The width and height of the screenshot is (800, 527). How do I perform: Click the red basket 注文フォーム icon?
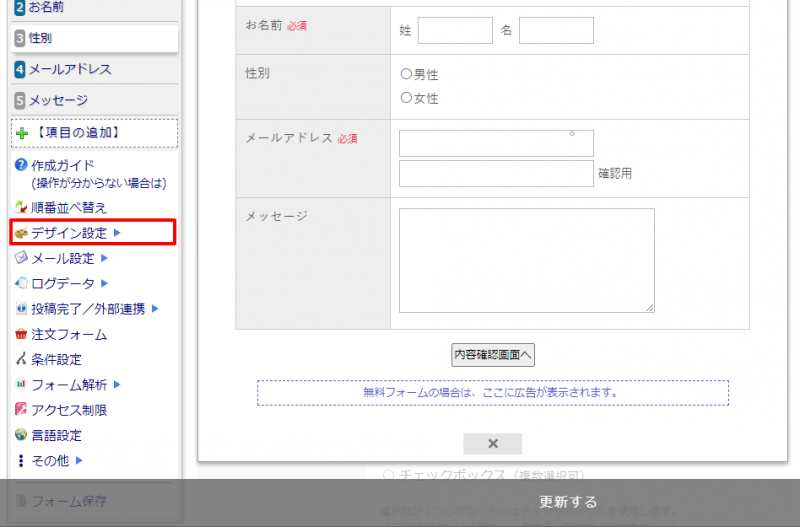pyautogui.click(x=21, y=334)
